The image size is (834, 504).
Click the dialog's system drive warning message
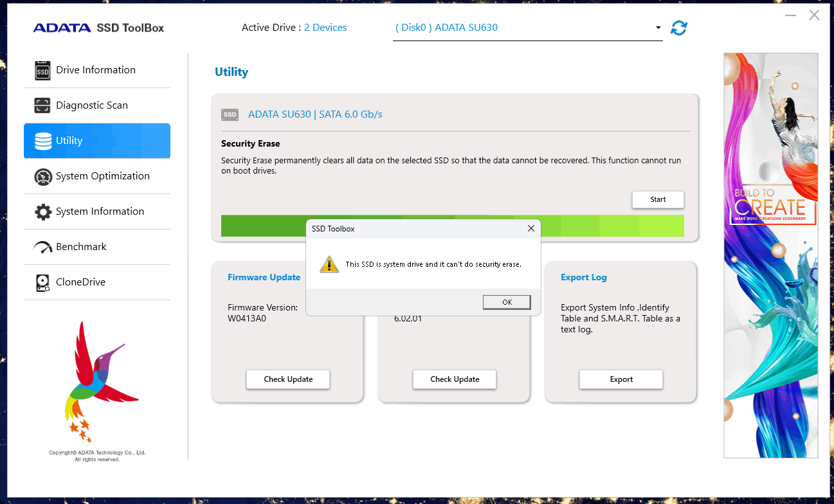(433, 264)
